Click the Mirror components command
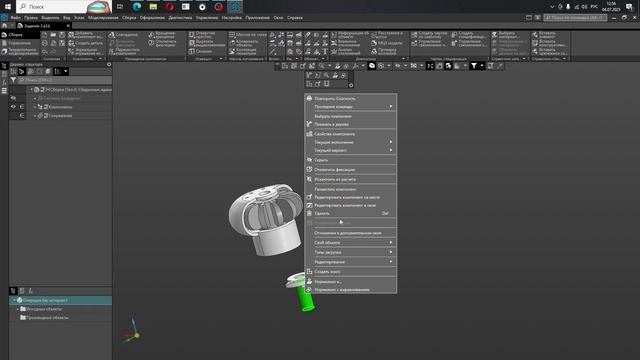The width and height of the screenshot is (640, 360). pos(86,51)
